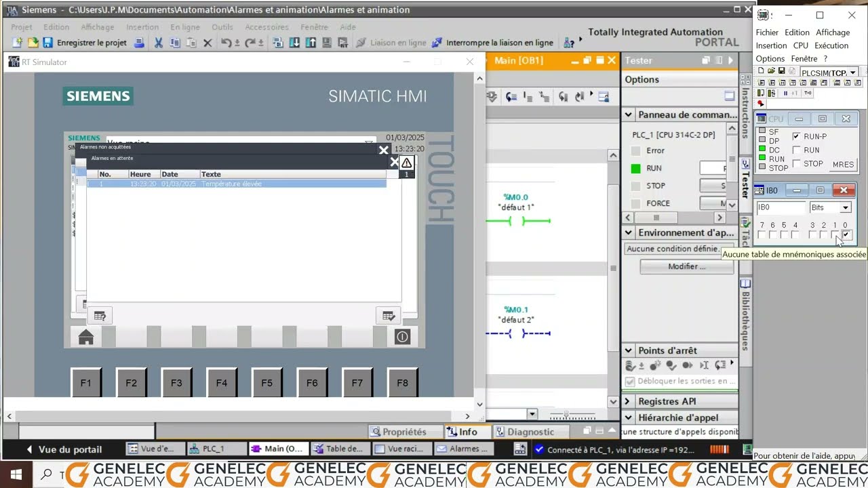
Task: Adjust the editor zoom slider
Action: pos(567,414)
